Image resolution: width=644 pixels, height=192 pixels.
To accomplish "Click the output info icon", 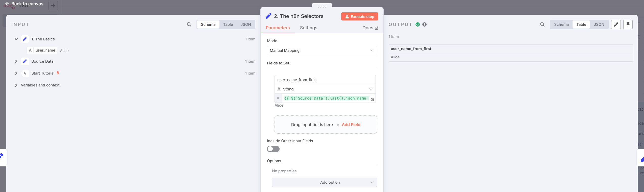I will click(425, 25).
